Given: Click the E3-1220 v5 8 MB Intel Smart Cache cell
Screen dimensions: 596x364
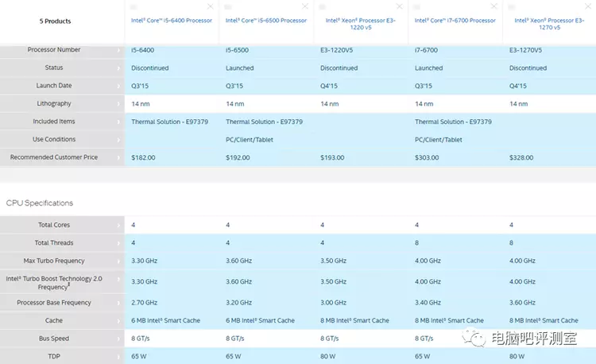Looking at the screenshot, I should [354, 320].
